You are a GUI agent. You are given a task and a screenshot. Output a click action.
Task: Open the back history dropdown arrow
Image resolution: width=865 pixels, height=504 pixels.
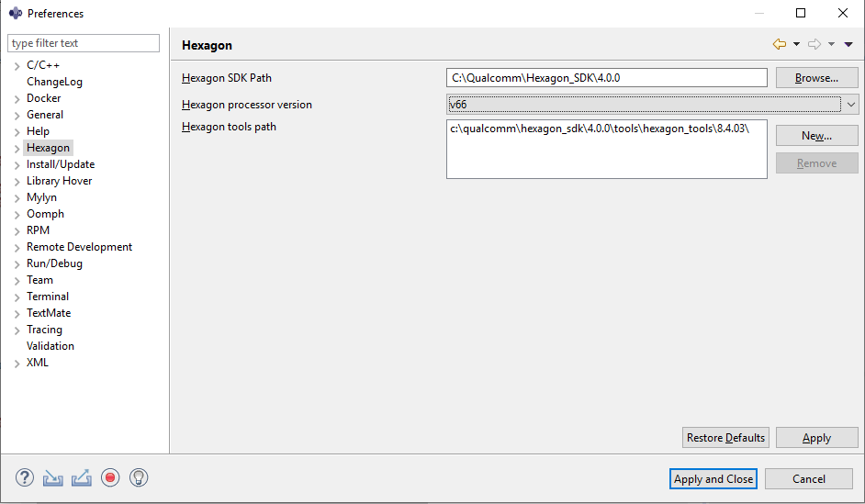(797, 44)
